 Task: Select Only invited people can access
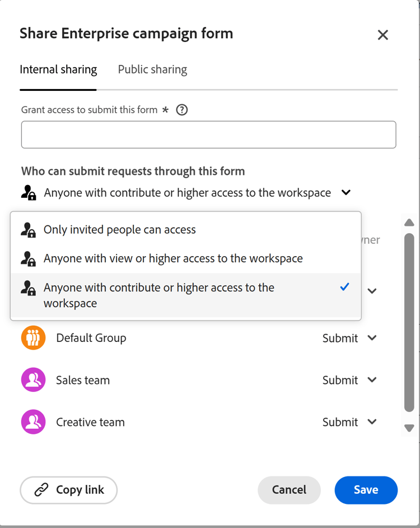coord(186,230)
